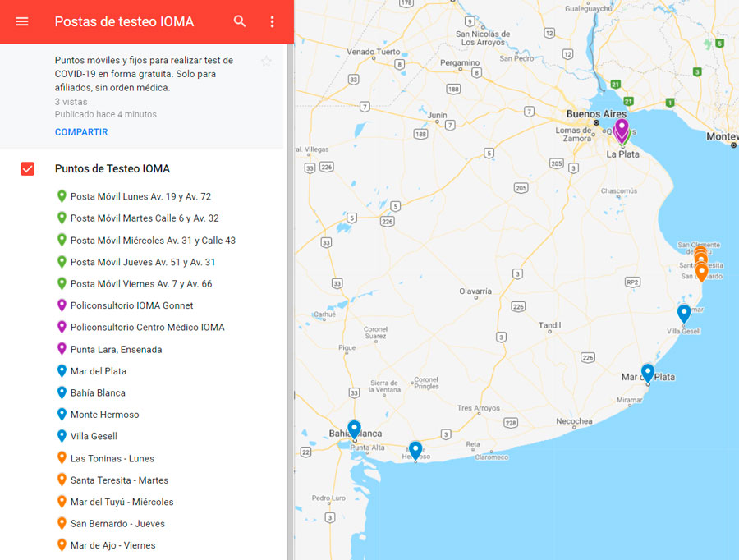
Task: Pick San Bernardo - Jueves in the list
Action: pyautogui.click(x=117, y=523)
